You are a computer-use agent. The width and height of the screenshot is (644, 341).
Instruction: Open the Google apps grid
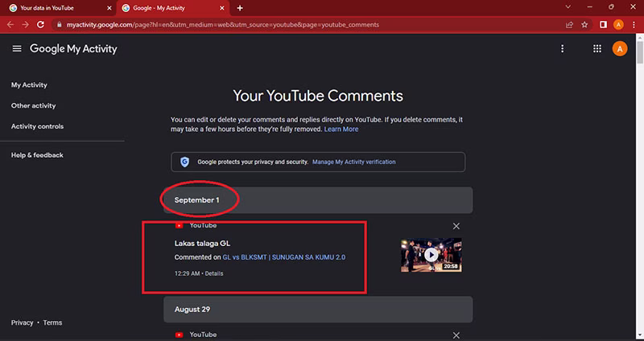pyautogui.click(x=597, y=49)
